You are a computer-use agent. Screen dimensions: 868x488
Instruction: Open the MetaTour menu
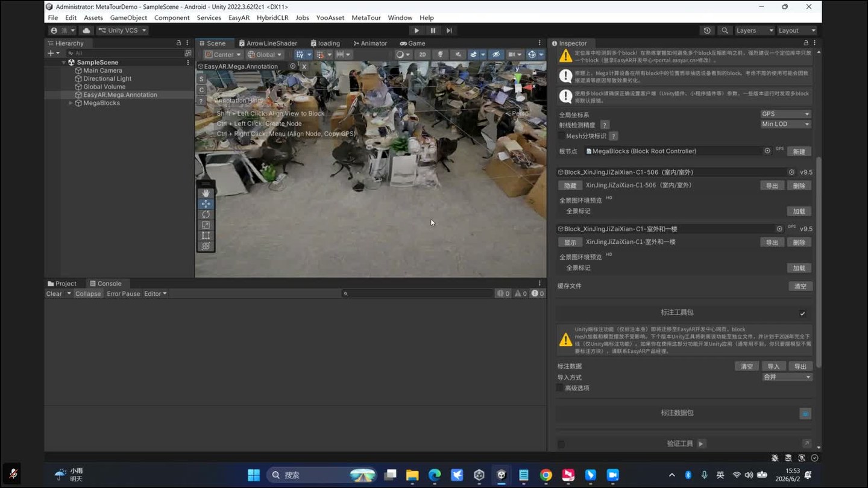click(x=366, y=17)
